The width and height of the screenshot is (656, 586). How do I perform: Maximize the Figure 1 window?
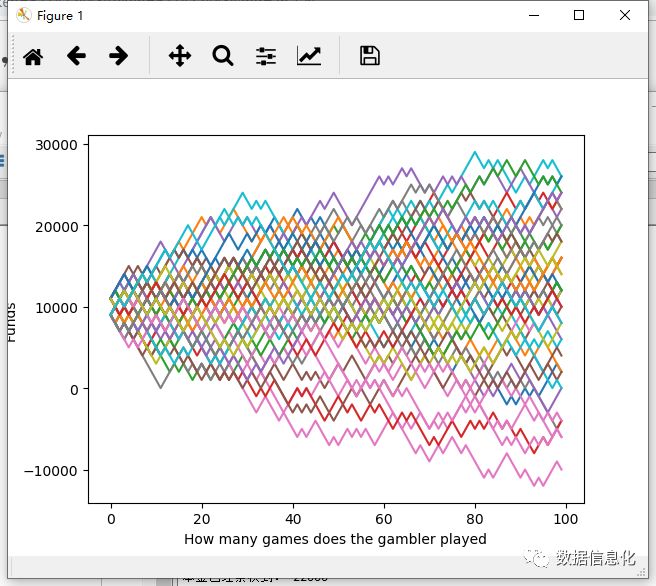[579, 15]
